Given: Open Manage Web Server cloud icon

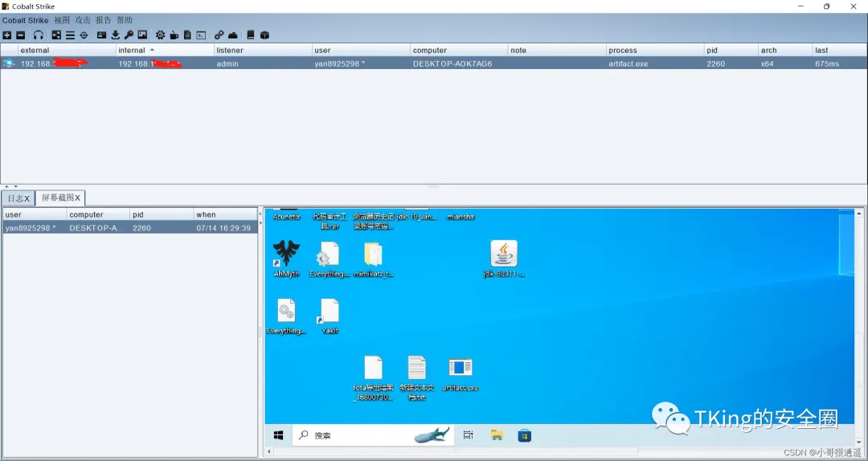Looking at the screenshot, I should (x=233, y=35).
